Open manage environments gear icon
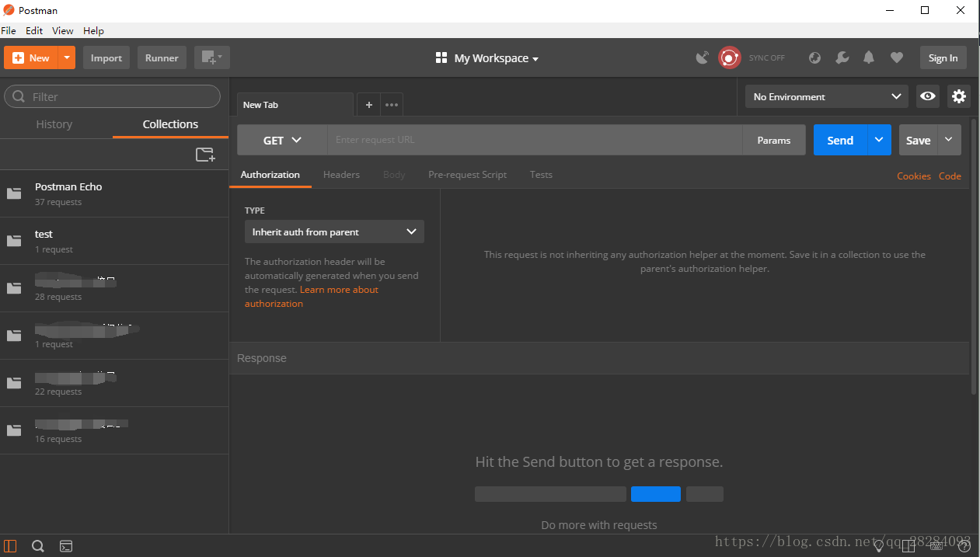980x557 pixels. [959, 96]
